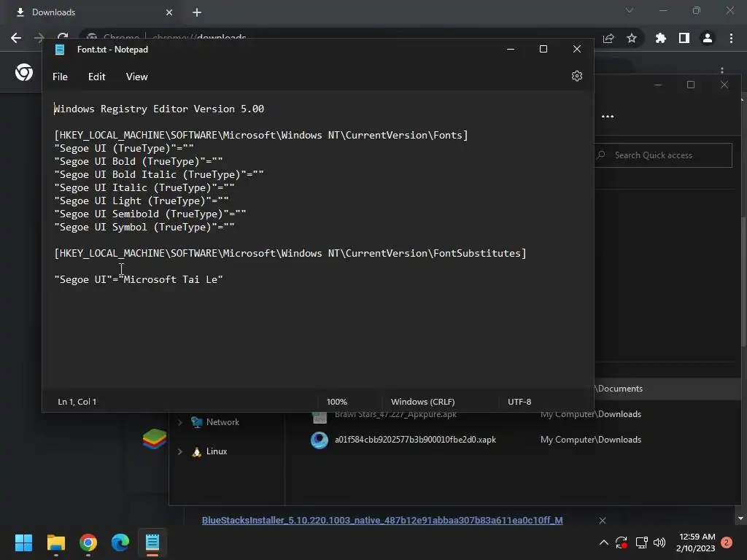Viewport: 747px width, 560px height.
Task: Click Windows (CRLF) line ending indicator
Action: pos(422,402)
